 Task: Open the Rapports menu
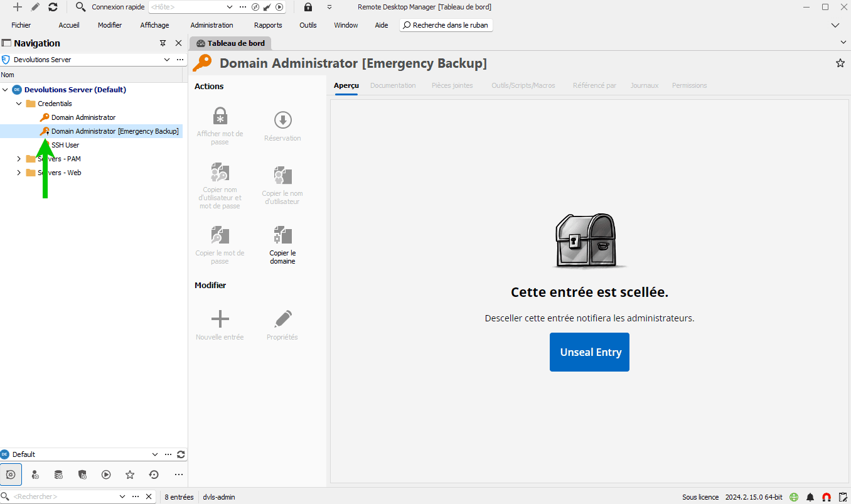point(268,25)
